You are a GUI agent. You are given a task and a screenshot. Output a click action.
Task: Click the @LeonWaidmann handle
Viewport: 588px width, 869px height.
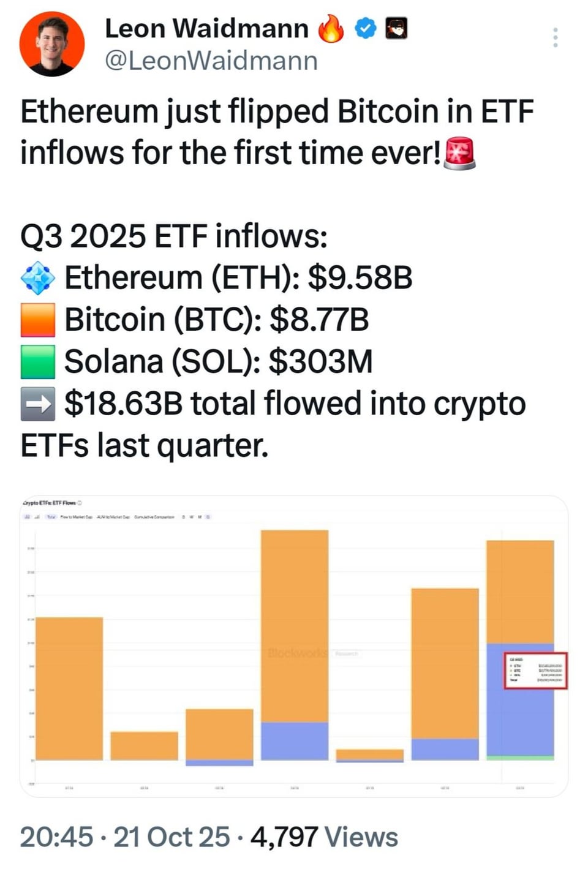point(211,61)
